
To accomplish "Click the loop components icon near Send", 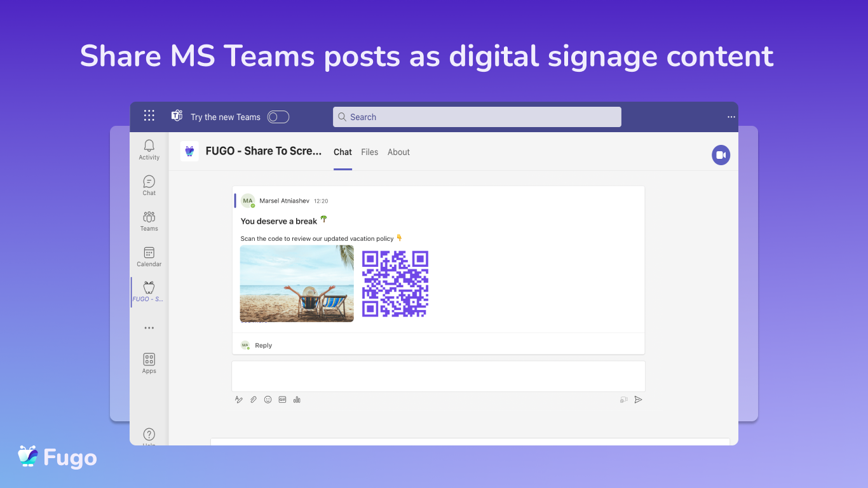I will click(x=624, y=400).
